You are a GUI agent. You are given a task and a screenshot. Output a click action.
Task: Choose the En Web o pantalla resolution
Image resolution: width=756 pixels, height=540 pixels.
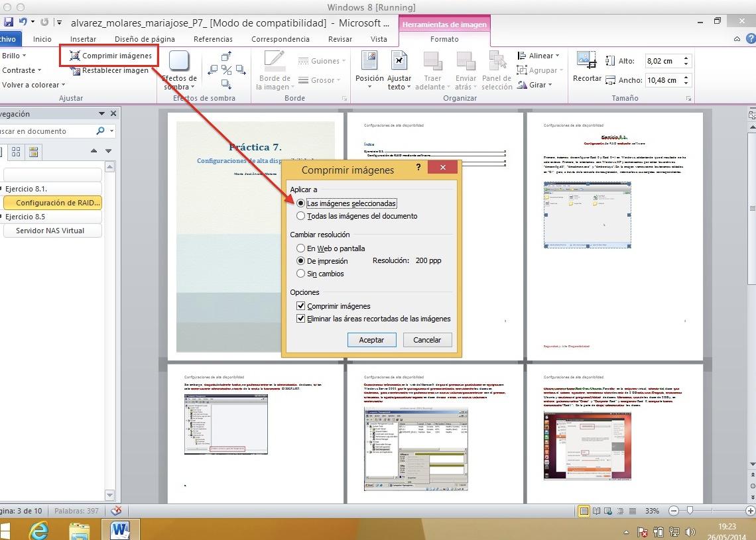301,248
